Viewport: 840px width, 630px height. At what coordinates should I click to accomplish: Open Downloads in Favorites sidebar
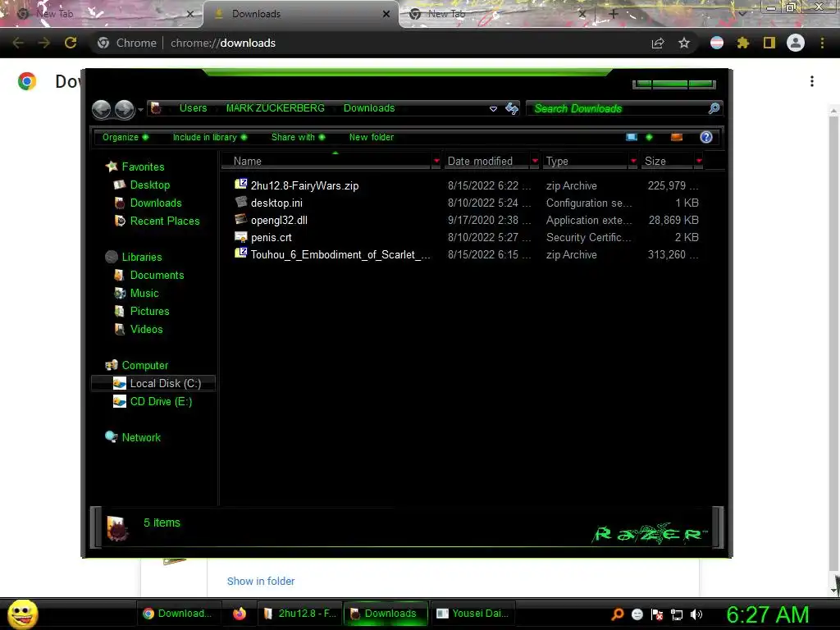tap(155, 203)
